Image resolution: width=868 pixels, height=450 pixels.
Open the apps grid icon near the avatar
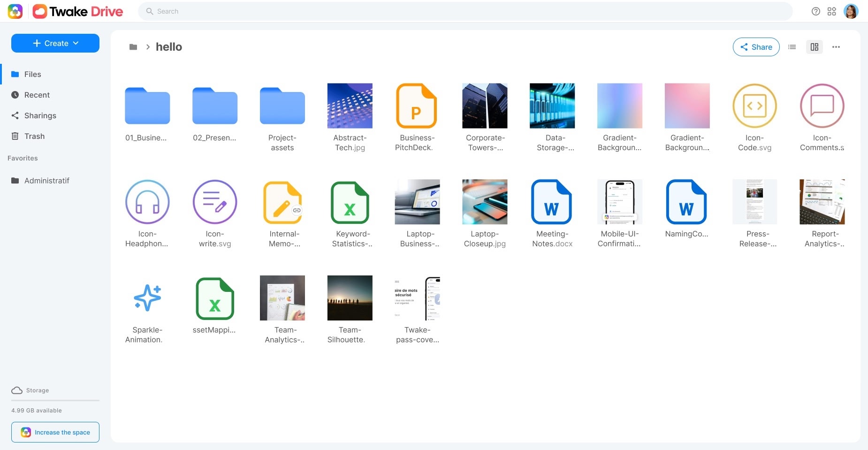tap(832, 11)
